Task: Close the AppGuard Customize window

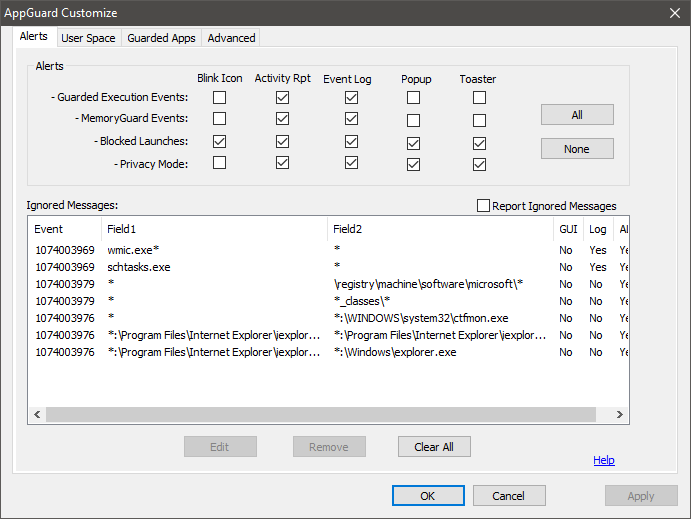Action: pyautogui.click(x=675, y=13)
